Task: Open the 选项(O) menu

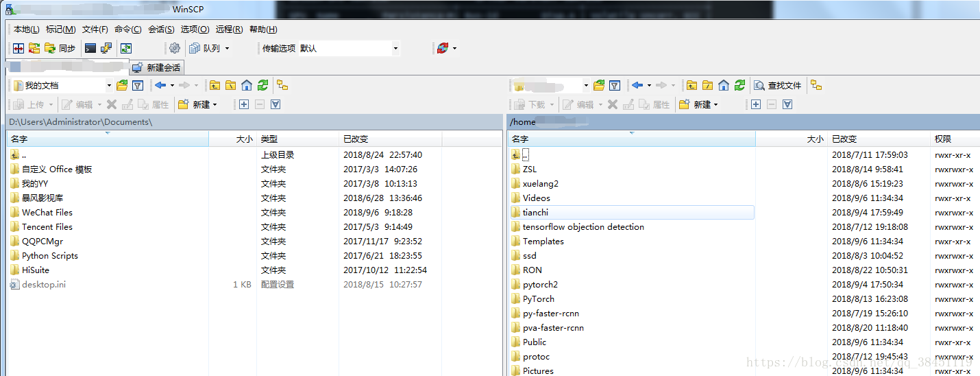Action: (195, 29)
